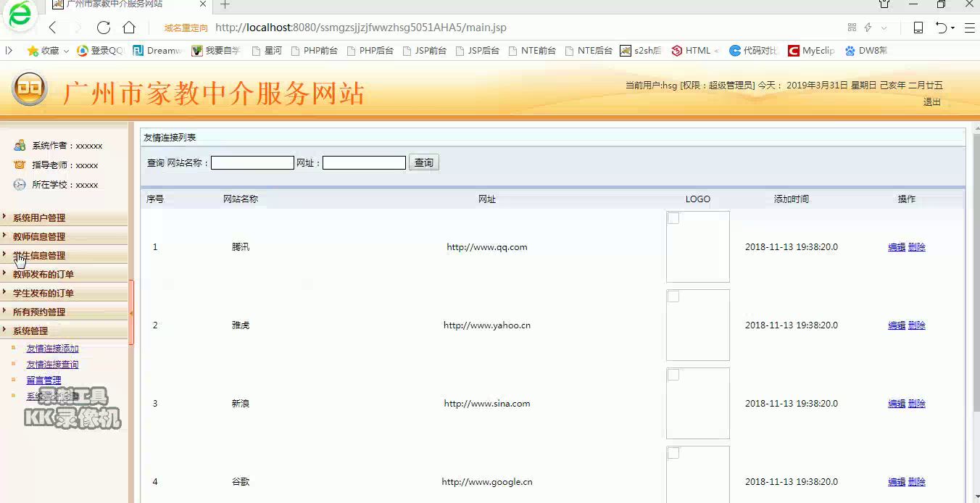Click http://www.qq.com URL text
980x503 pixels.
(487, 247)
